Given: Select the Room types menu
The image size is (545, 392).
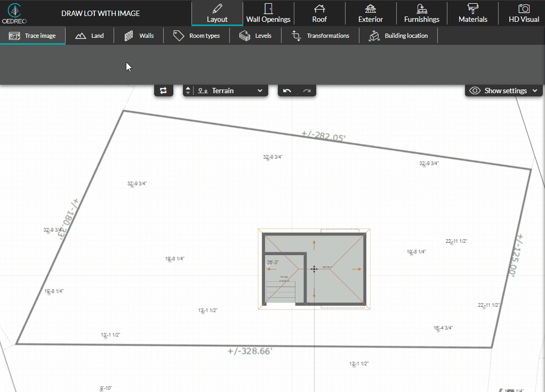Looking at the screenshot, I should (197, 36).
